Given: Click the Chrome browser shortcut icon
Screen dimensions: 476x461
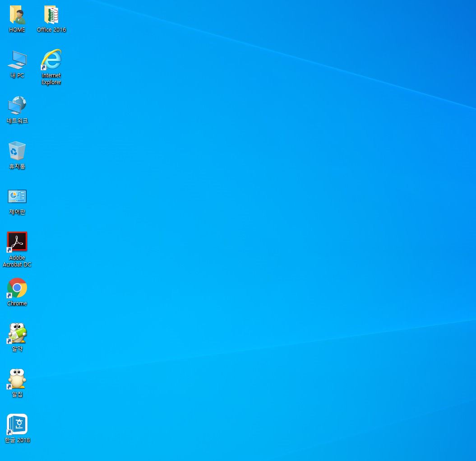Looking at the screenshot, I should (17, 288).
